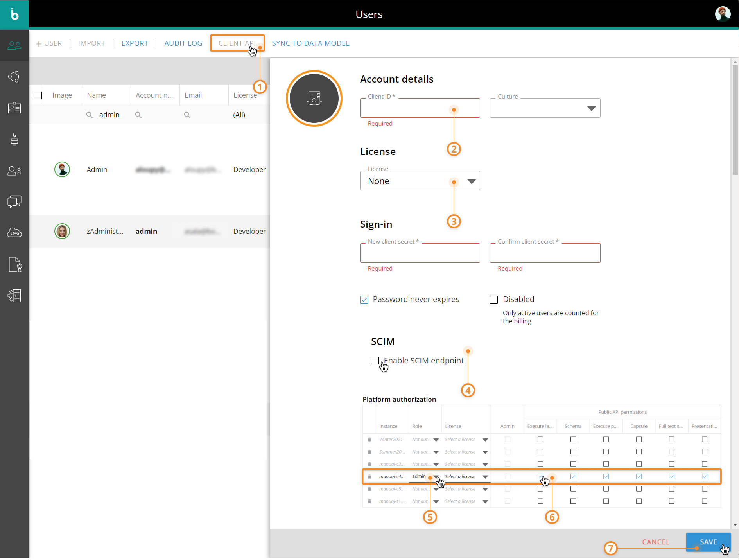Toggle Full text search permission for manual-c4
Viewport: 739px width, 560px height.
[x=672, y=476]
